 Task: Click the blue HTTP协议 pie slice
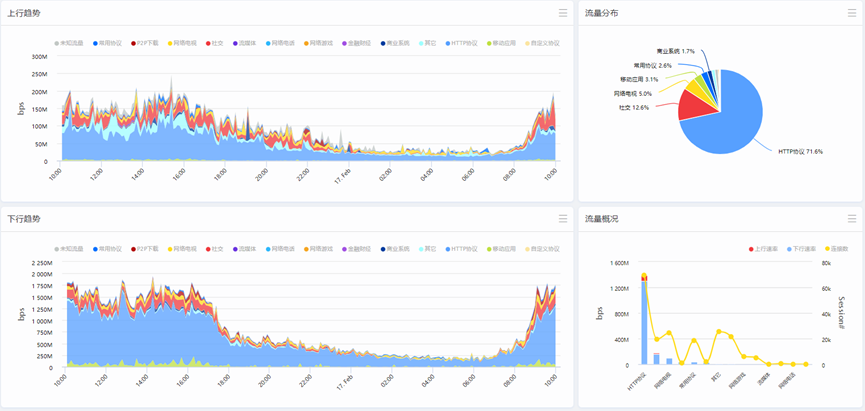point(740,120)
